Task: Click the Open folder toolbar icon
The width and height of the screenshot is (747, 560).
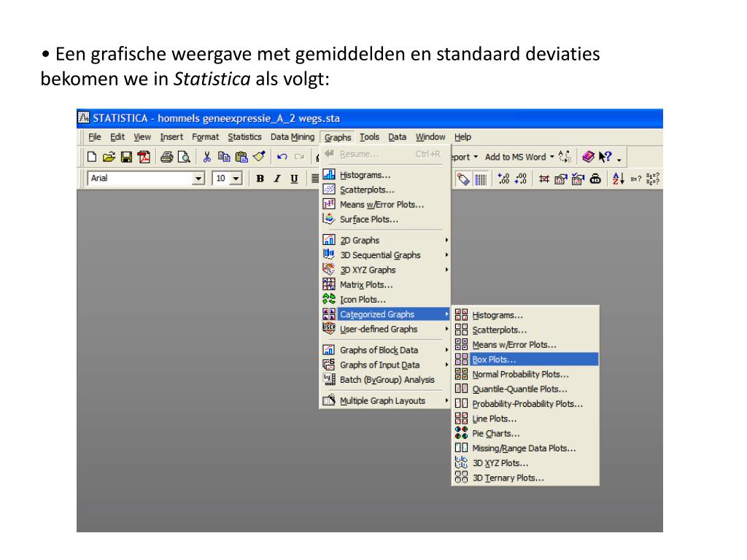Action: 109,157
